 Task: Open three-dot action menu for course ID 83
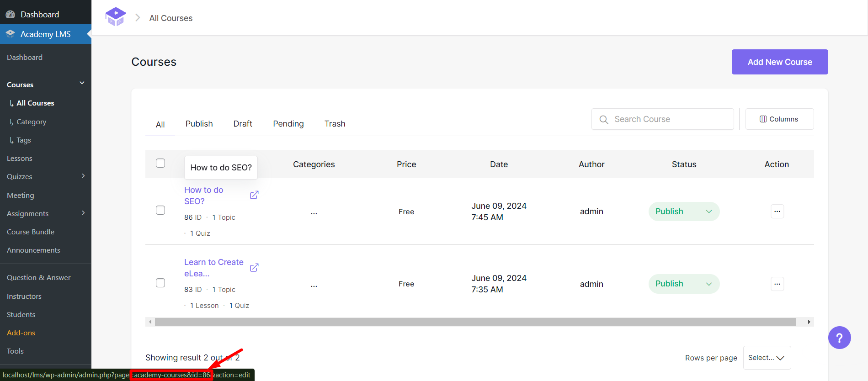click(x=777, y=284)
